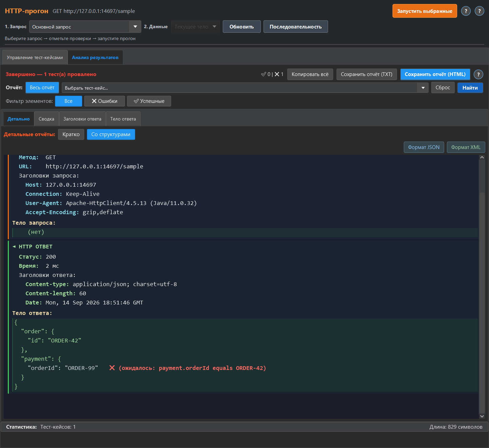The width and height of the screenshot is (489, 448).
Task: Filter elements by Ошибки
Action: tap(105, 101)
